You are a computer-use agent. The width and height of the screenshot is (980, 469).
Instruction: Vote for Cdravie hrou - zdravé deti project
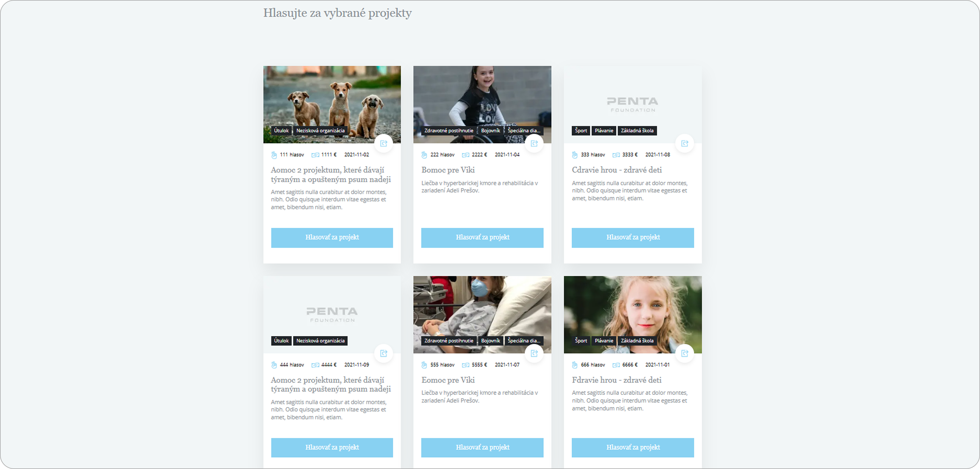pyautogui.click(x=633, y=238)
